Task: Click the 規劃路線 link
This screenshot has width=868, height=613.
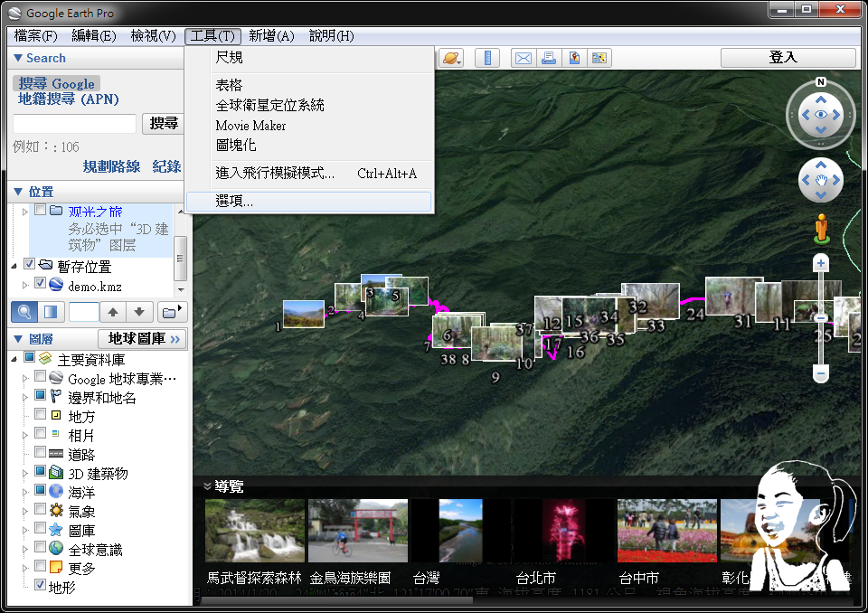Action: 111,166
